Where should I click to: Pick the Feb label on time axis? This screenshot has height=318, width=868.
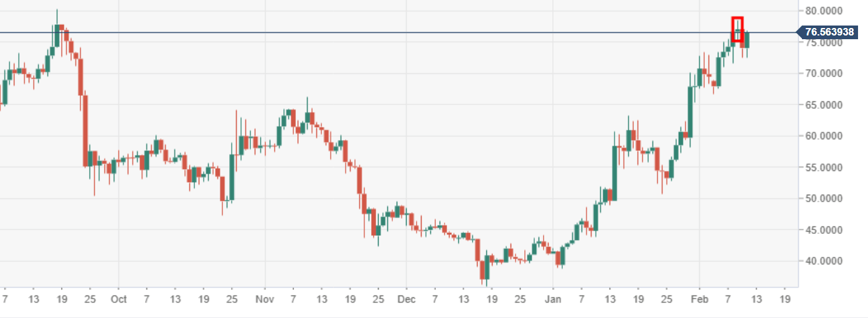(x=699, y=299)
